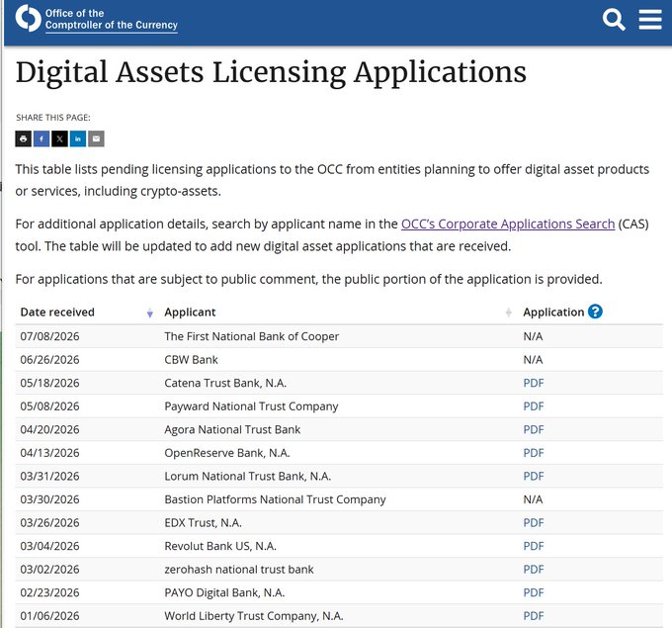Sort table by Applicant arrow
Image resolution: width=672 pixels, height=628 pixels.
click(x=509, y=313)
